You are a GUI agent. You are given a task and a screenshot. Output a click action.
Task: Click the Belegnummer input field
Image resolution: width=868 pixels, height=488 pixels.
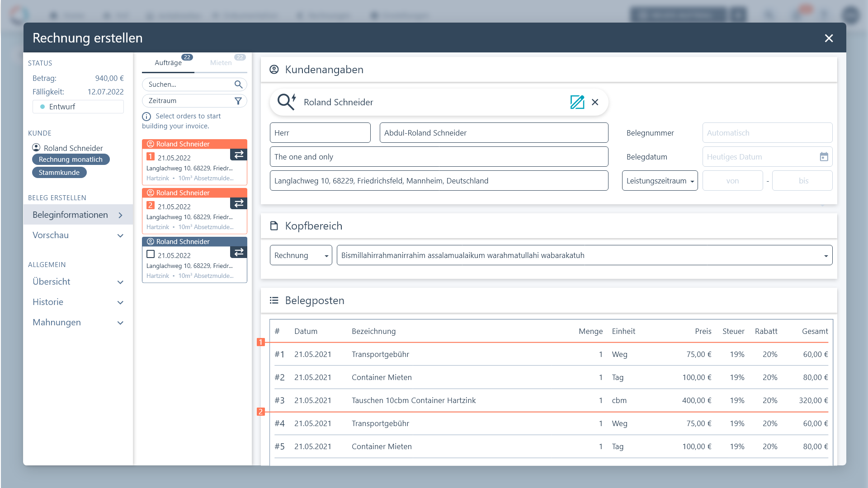coord(767,133)
